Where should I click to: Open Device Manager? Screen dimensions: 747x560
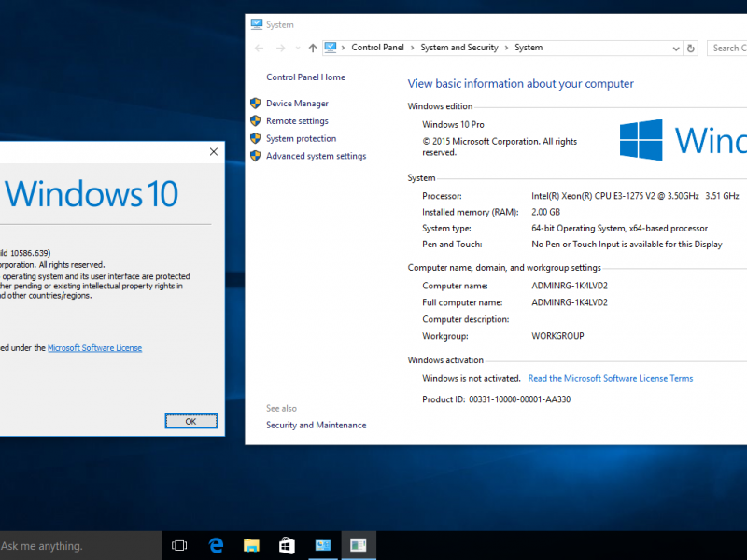point(297,104)
